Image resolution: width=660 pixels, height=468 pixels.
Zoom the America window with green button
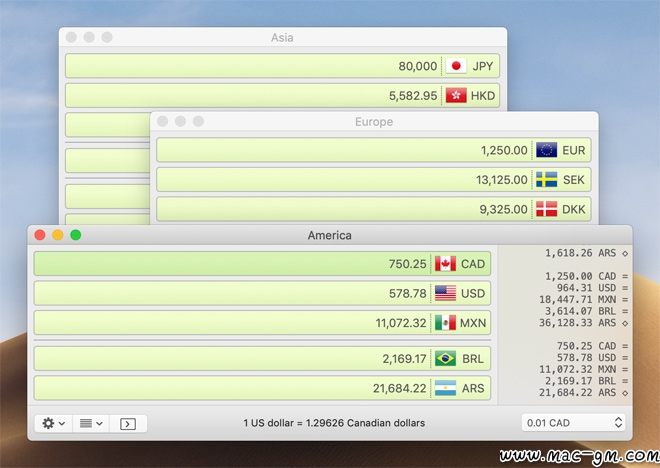pyautogui.click(x=76, y=235)
